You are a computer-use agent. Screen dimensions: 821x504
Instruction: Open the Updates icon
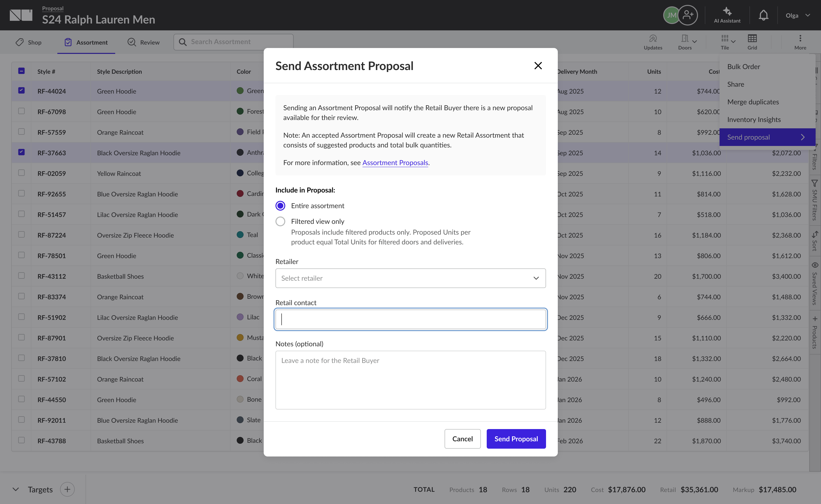coord(653,38)
